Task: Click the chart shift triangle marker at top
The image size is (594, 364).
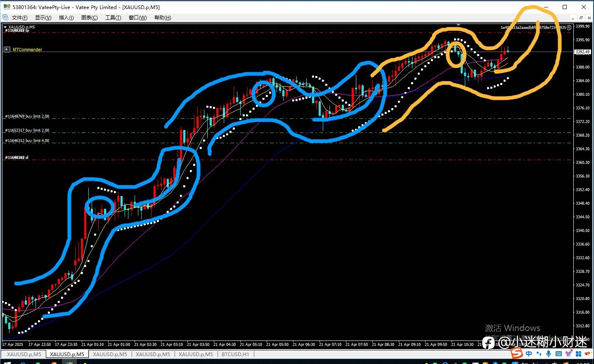Action: tap(458, 24)
